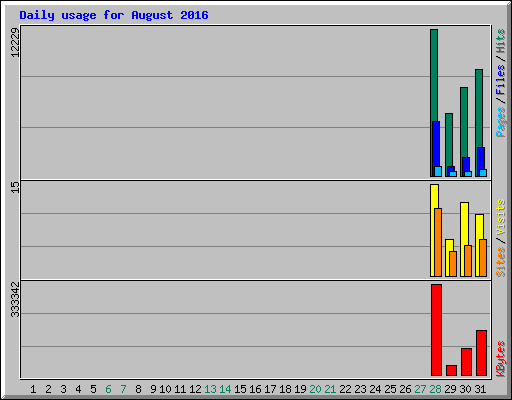The image size is (512, 400).
Task: Click green weekend day label 21
Action: point(330,389)
